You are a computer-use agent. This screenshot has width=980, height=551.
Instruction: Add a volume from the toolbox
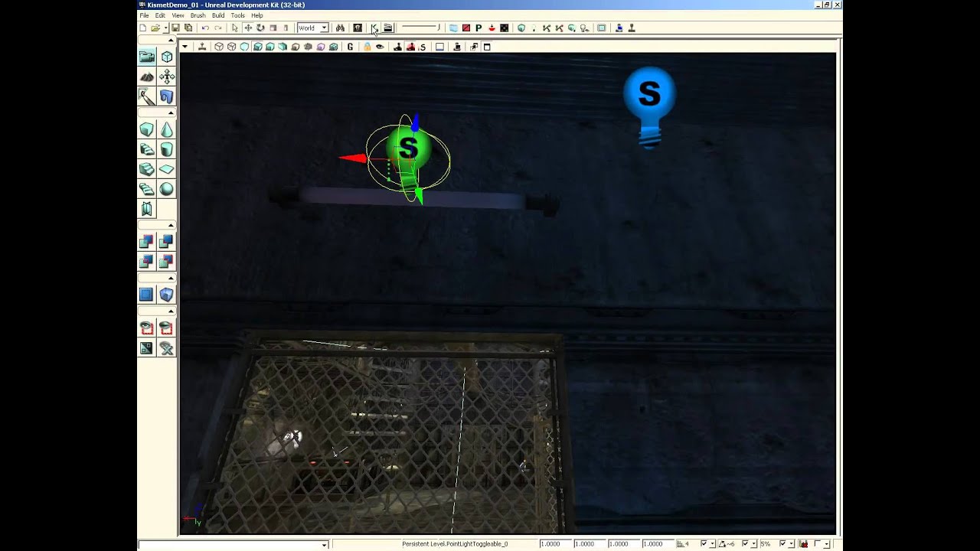166,295
